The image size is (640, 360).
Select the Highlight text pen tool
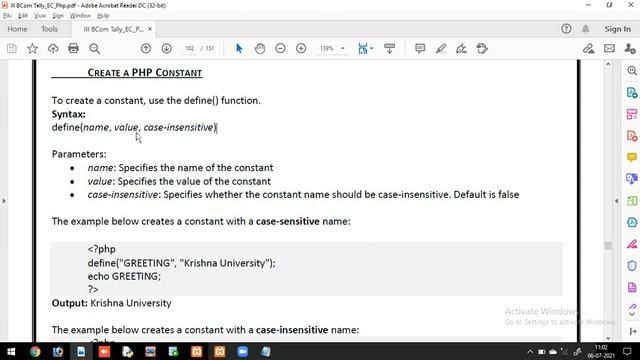click(x=440, y=49)
